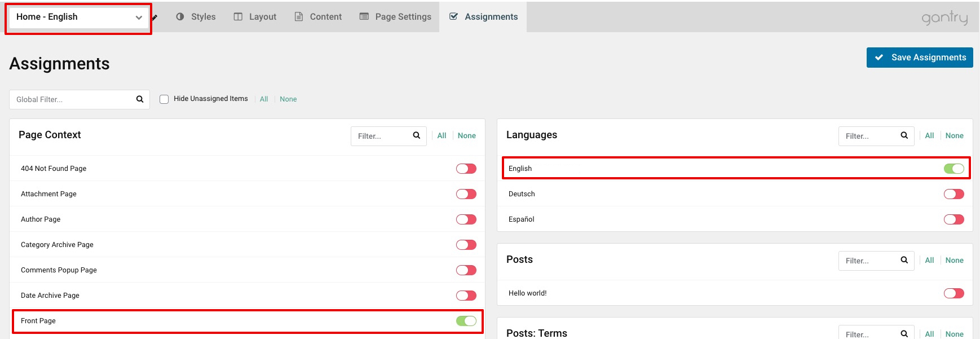
Task: Disable the Front Page assignment toggle
Action: [x=466, y=321]
